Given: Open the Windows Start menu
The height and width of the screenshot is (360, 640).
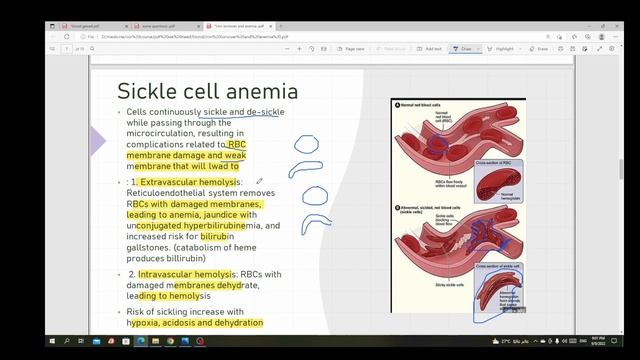Looking at the screenshot, I should 52,341.
